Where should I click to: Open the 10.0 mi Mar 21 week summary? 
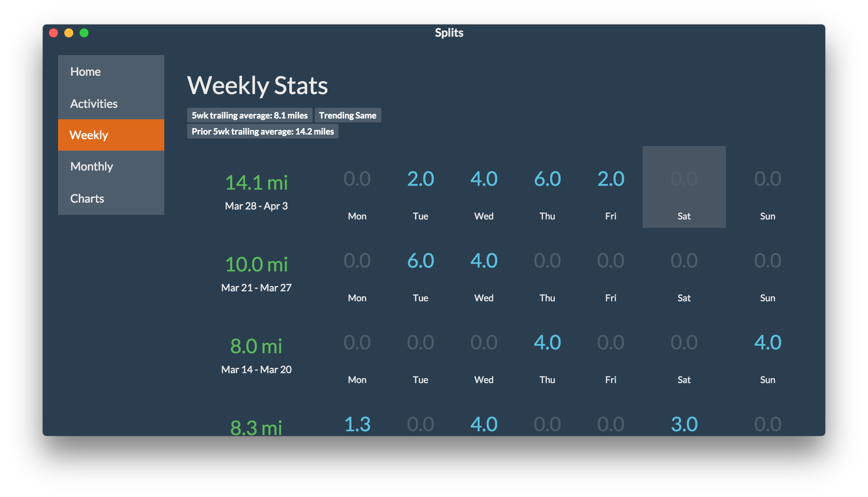coord(256,265)
